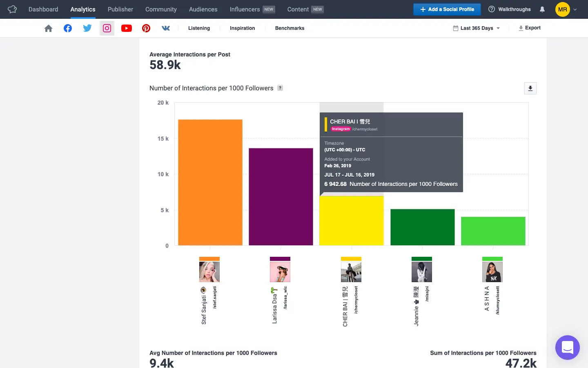
Task: Open the notifications bell
Action: pos(542,9)
